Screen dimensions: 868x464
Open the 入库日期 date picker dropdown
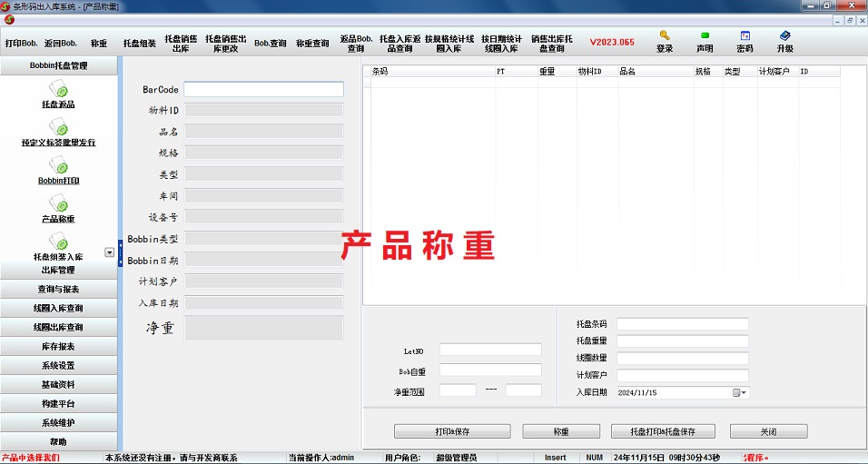(741, 392)
